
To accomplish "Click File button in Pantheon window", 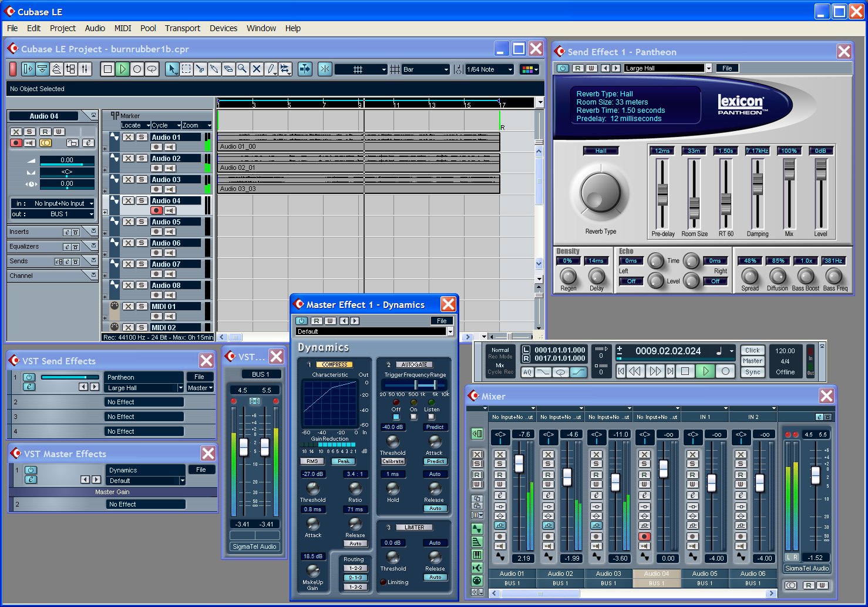I will (727, 68).
